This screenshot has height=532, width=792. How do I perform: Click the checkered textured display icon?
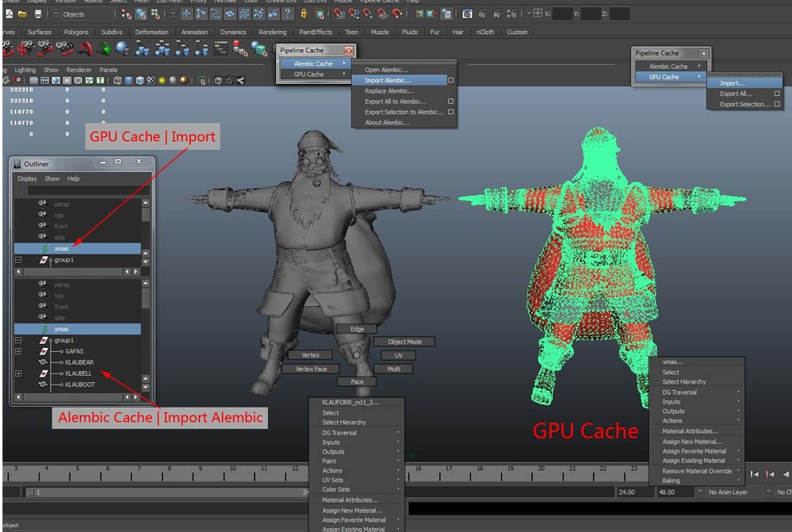[151, 80]
